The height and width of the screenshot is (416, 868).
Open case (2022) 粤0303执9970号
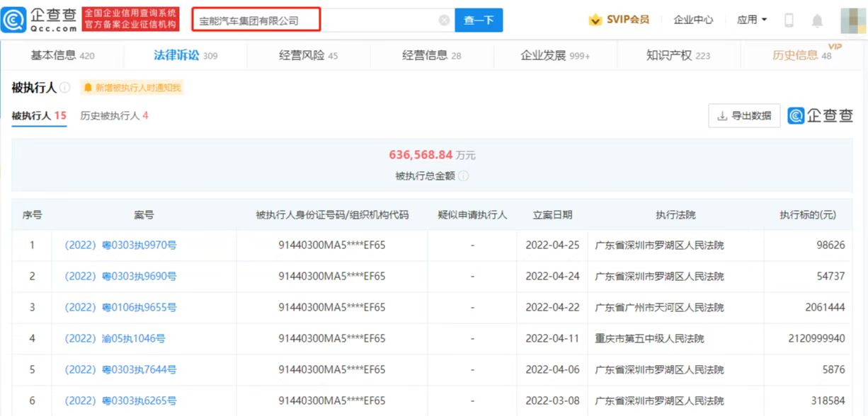120,245
